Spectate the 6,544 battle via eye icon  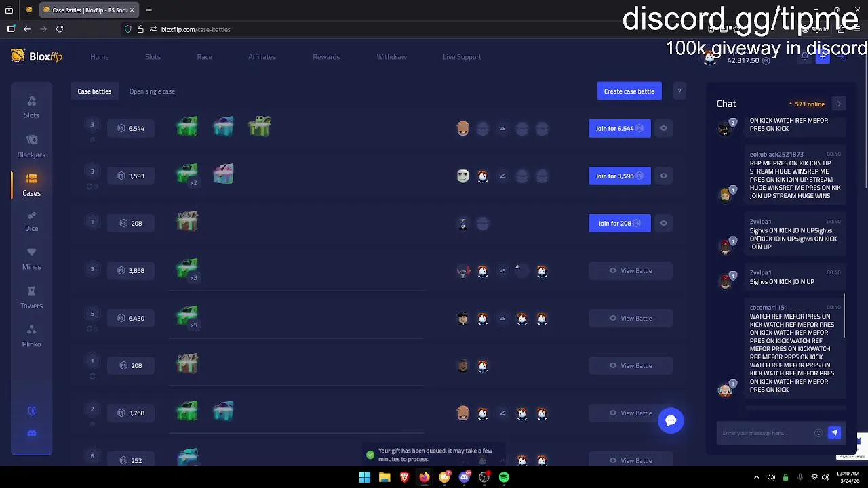pos(663,128)
